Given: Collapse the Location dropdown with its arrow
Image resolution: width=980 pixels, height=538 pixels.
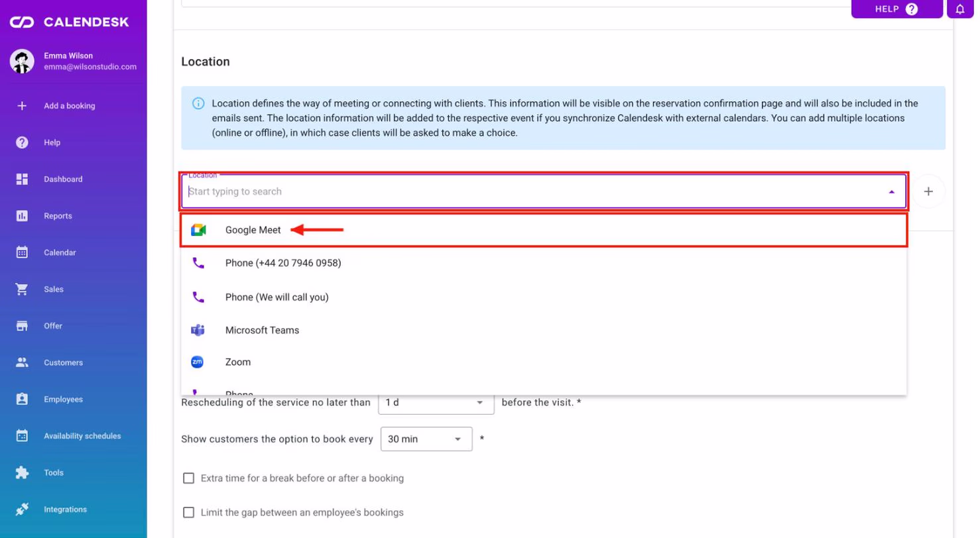Looking at the screenshot, I should coord(892,191).
